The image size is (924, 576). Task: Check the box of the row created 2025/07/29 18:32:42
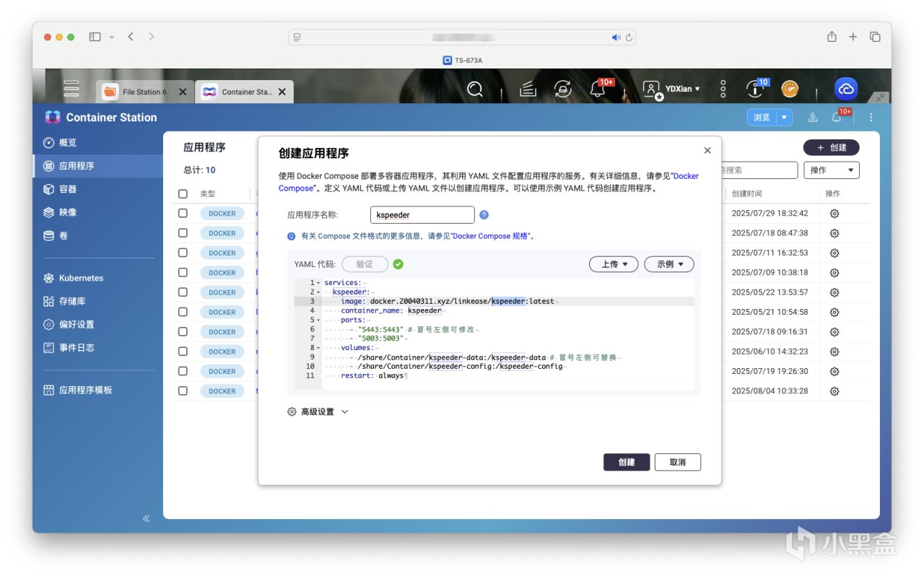click(183, 214)
